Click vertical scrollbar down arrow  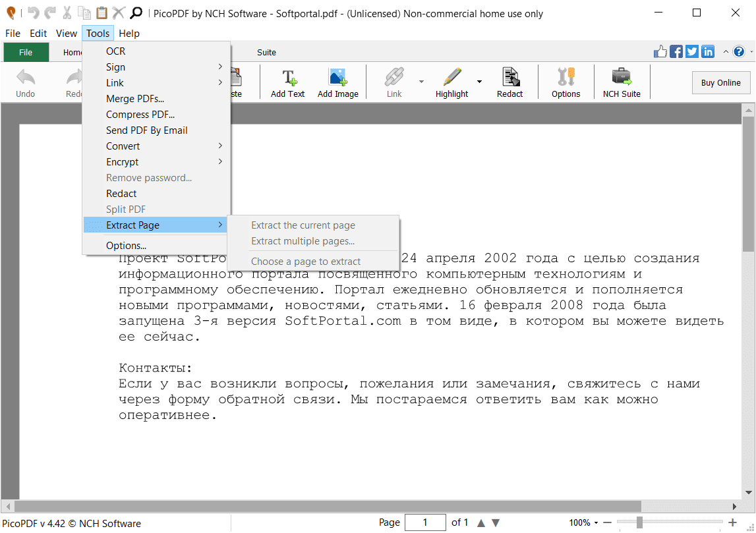[x=748, y=493]
